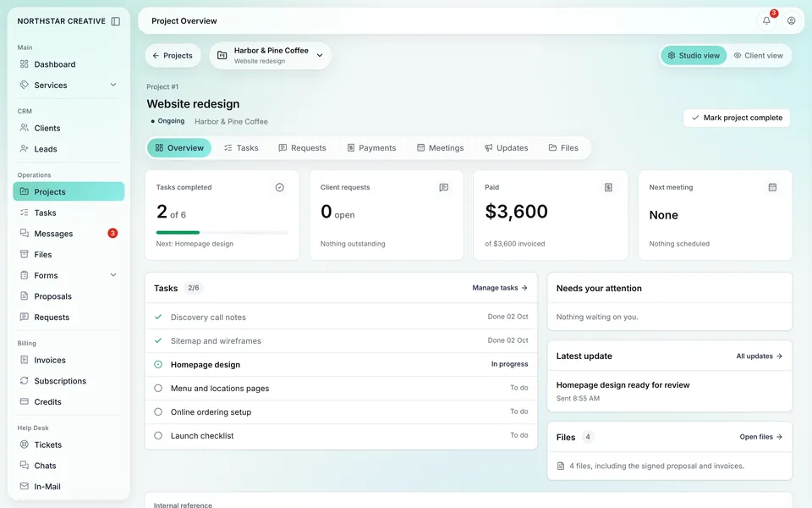Uncheck Sitemap and wireframes checkmark
This screenshot has width=812, height=508.
(158, 340)
